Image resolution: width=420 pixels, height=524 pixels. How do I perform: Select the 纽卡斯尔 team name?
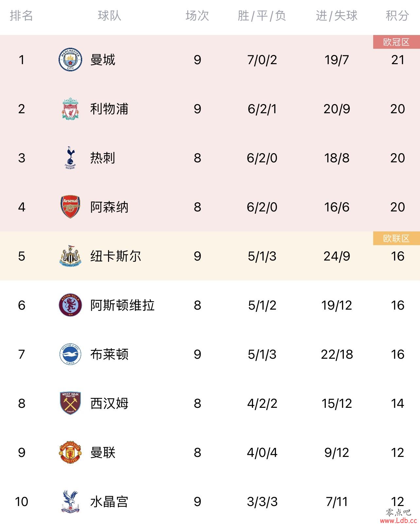pos(116,256)
